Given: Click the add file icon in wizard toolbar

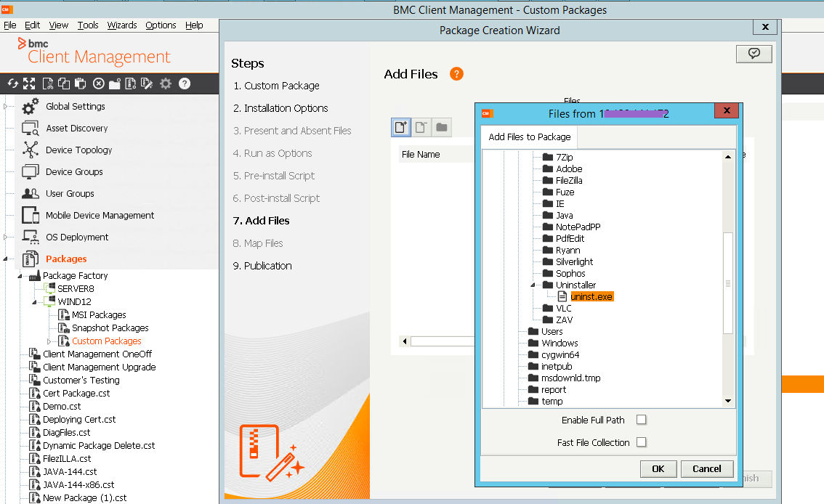Looking at the screenshot, I should coord(401,127).
